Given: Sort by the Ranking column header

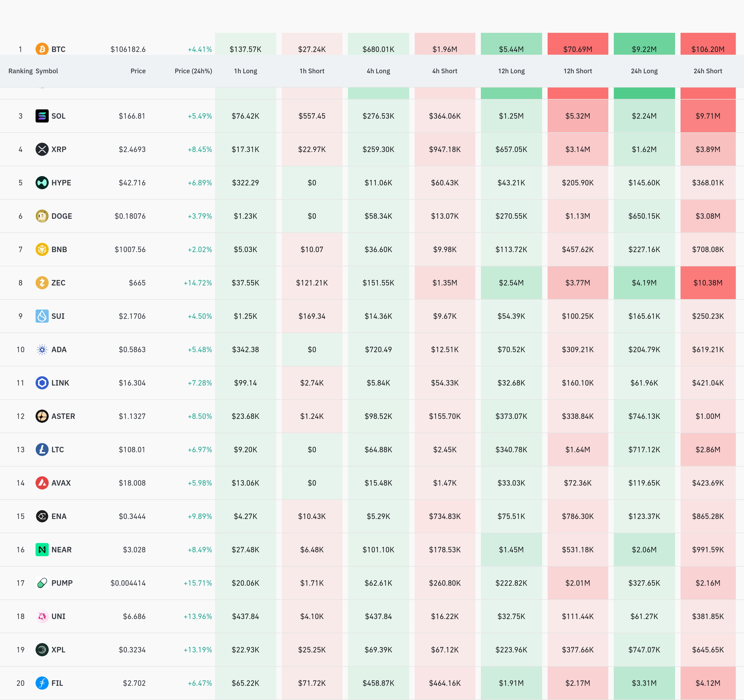Looking at the screenshot, I should tap(20, 71).
